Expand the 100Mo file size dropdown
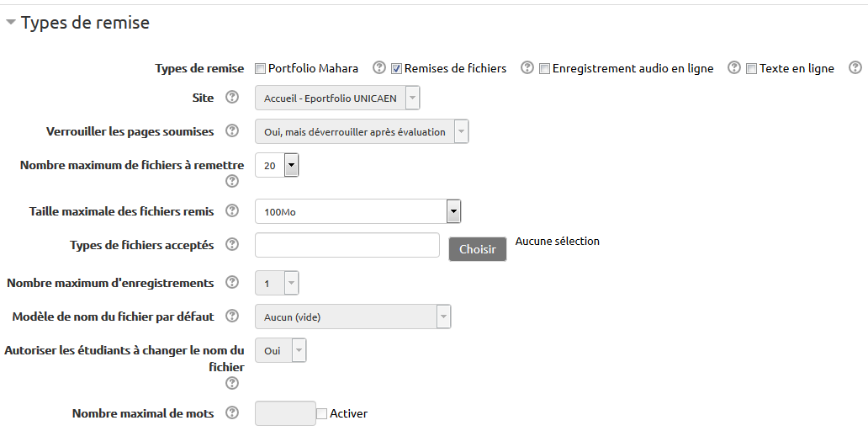 pos(357,211)
